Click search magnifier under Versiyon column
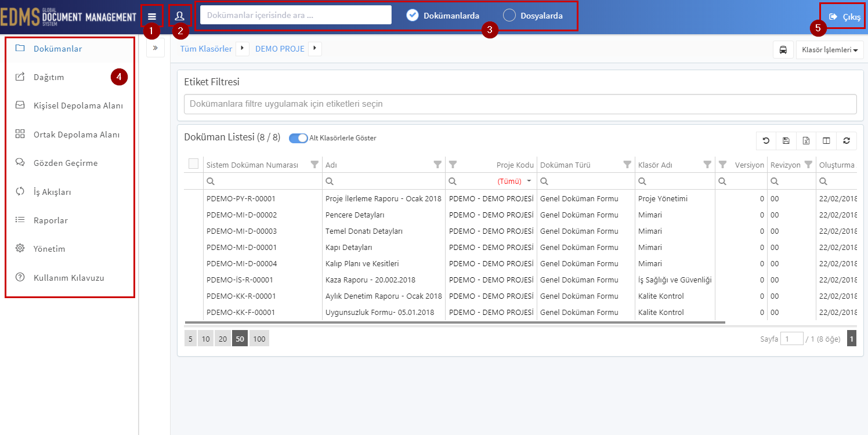868x435 pixels. (x=722, y=181)
